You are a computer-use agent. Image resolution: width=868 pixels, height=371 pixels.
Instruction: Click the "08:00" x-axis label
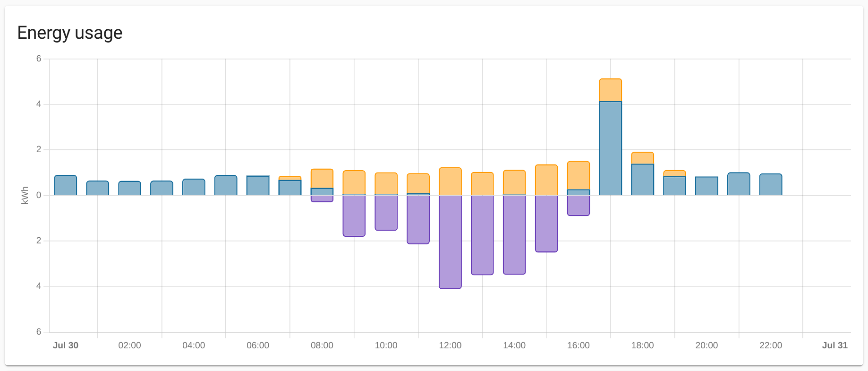[x=322, y=345]
